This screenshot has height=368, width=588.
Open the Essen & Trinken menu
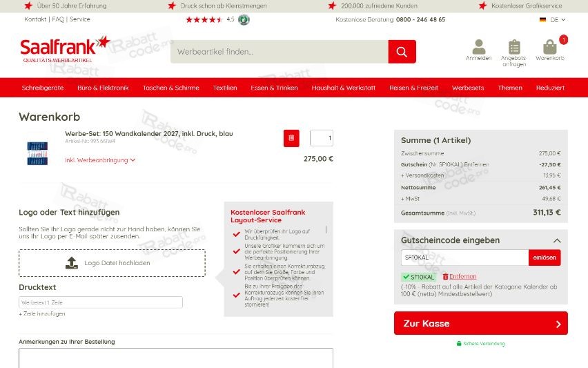point(274,88)
